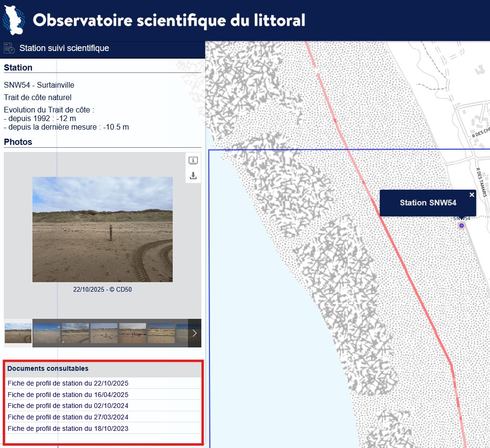Image resolution: width=490 pixels, height=448 pixels.
Task: Select the third photo thumbnail
Action: [x=75, y=333]
